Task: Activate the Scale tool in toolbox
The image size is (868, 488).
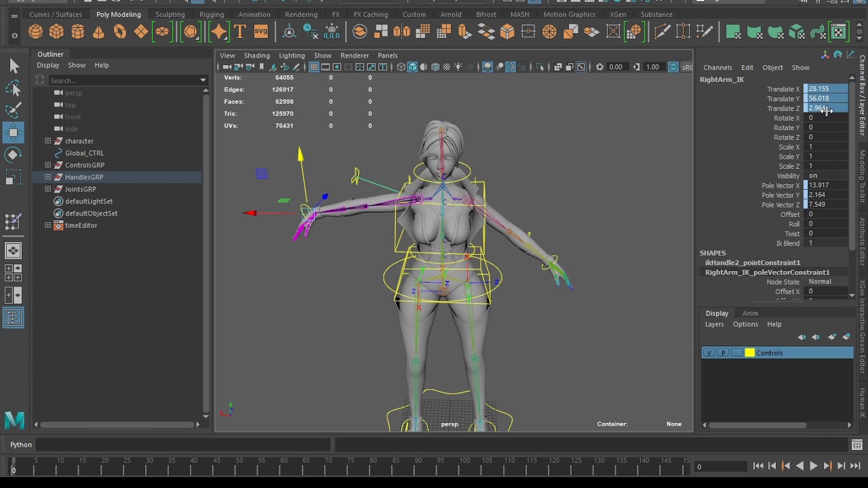Action: (x=14, y=178)
